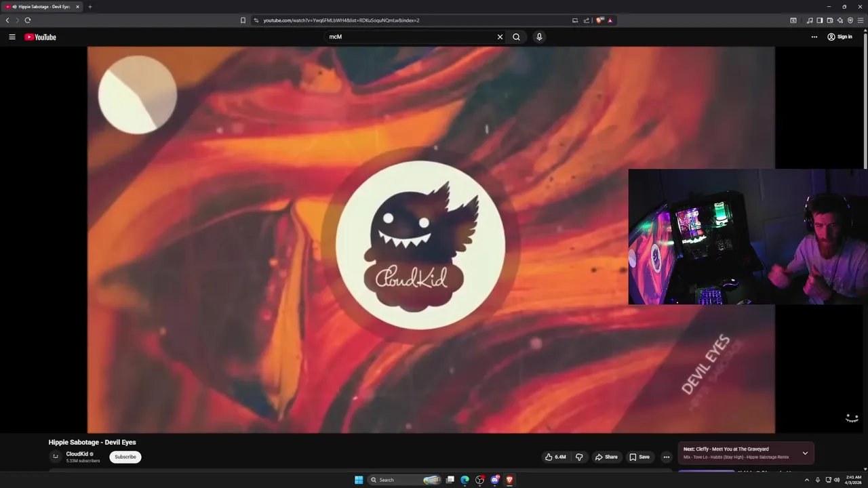Open Brave Shields lion icon
This screenshot has width=868, height=488.
click(599, 20)
